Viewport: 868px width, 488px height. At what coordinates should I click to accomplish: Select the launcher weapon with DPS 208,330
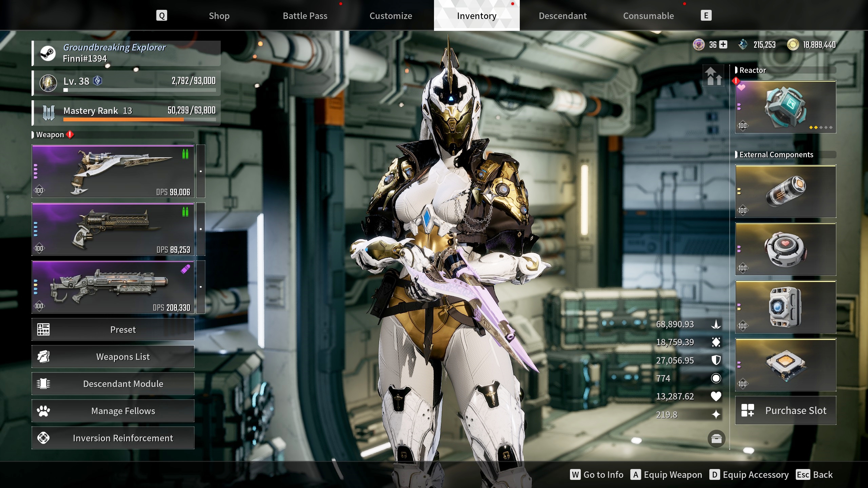coord(113,287)
